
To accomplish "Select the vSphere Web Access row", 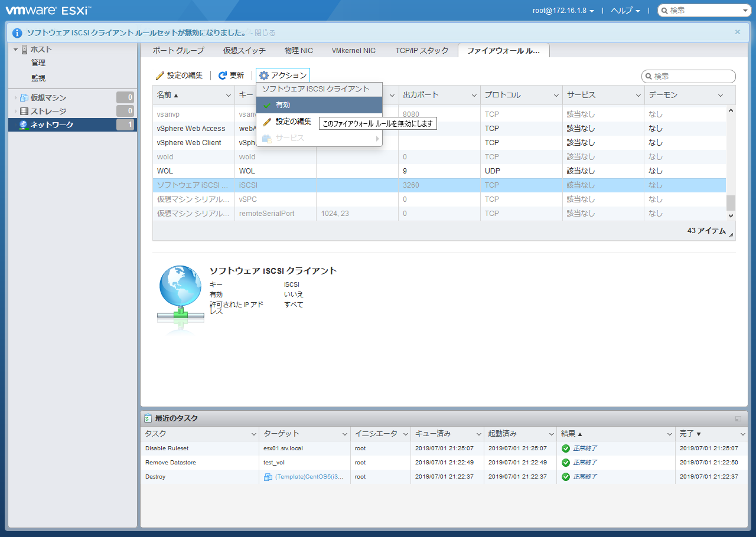I will (x=439, y=129).
